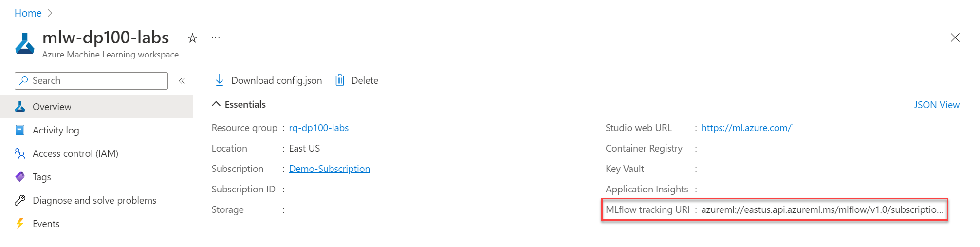Switch to JSON View
Screen dimensions: 980x247
coord(937,105)
